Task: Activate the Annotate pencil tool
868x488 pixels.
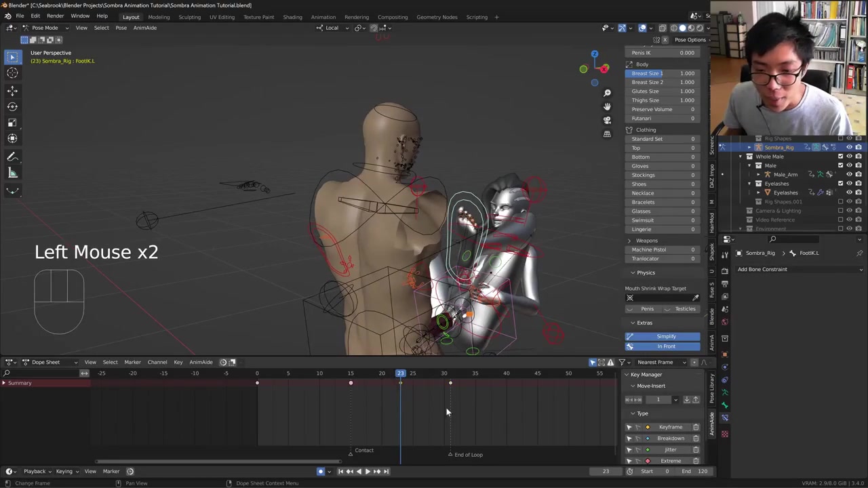Action: (x=12, y=157)
